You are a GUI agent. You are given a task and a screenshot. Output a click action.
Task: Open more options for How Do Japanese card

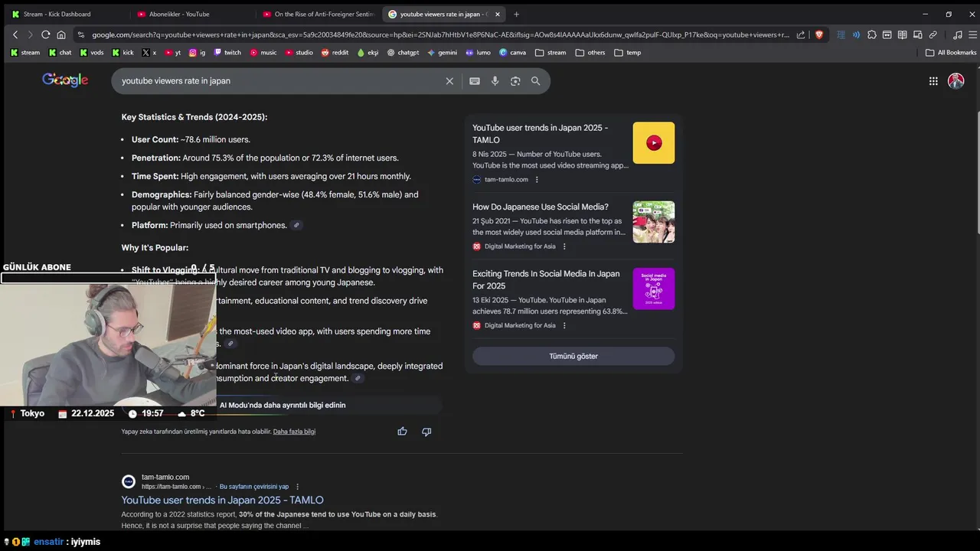click(x=564, y=246)
